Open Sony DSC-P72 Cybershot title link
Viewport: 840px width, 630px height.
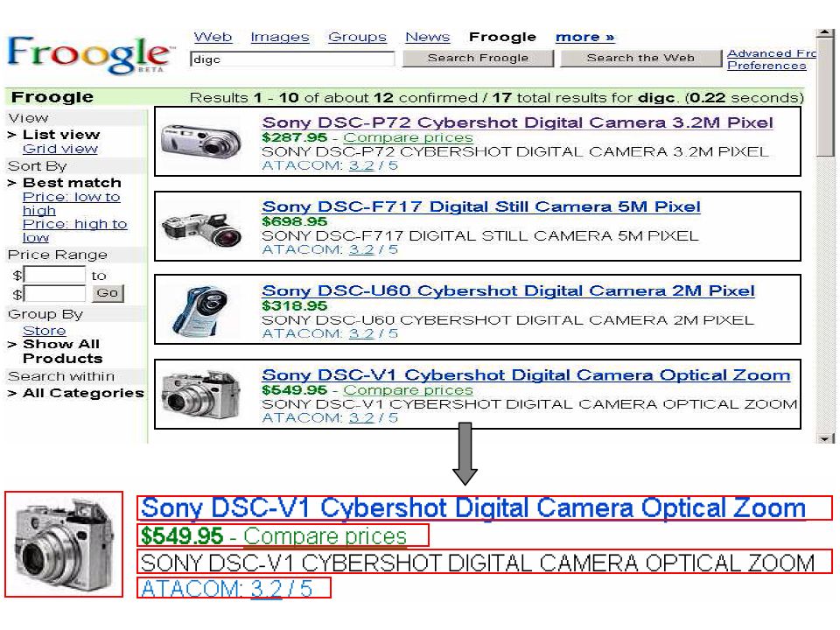coord(517,122)
